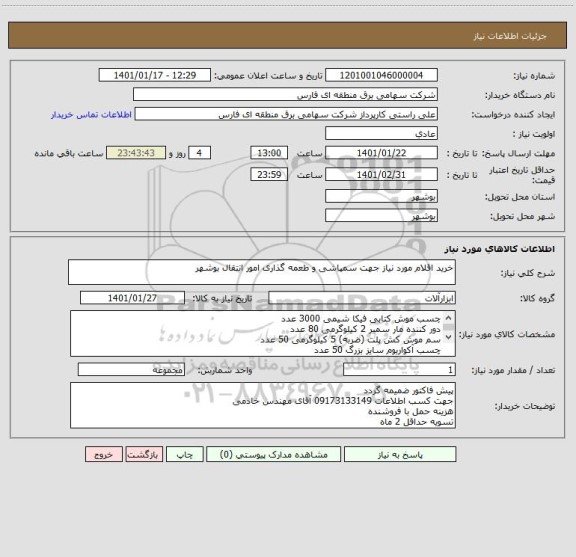Click item line سم موش کش پلت 5 کیلوگرمی
This screenshot has width=576, height=557.
click(350, 339)
